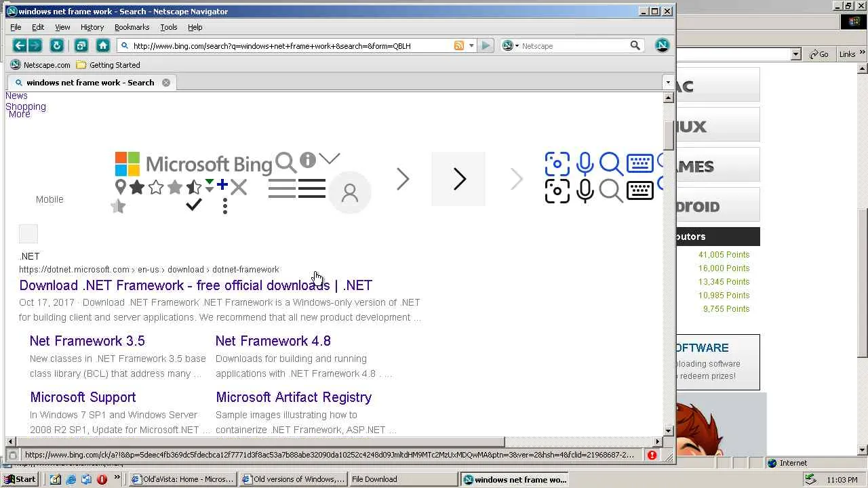Open the Edit menu

pyautogui.click(x=38, y=27)
